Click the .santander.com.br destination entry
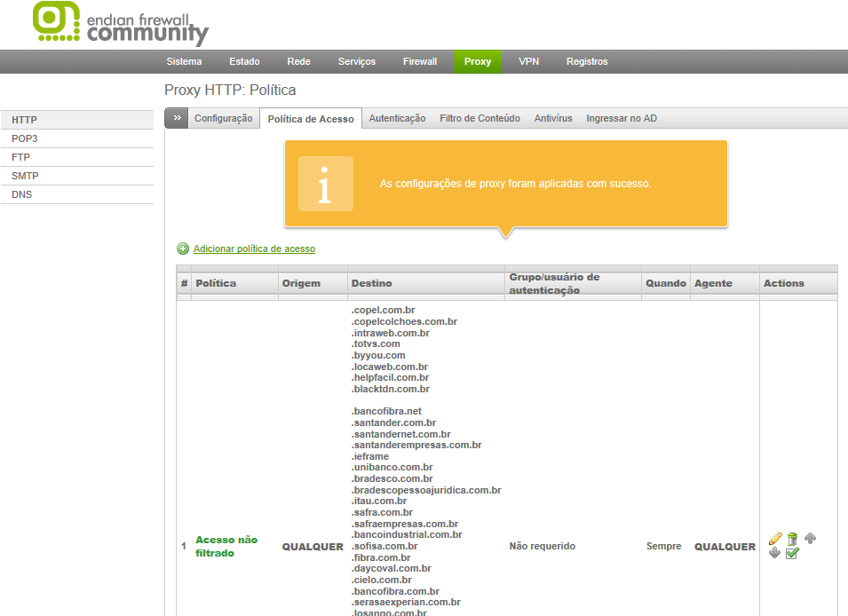This screenshot has width=848, height=616. coord(393,423)
